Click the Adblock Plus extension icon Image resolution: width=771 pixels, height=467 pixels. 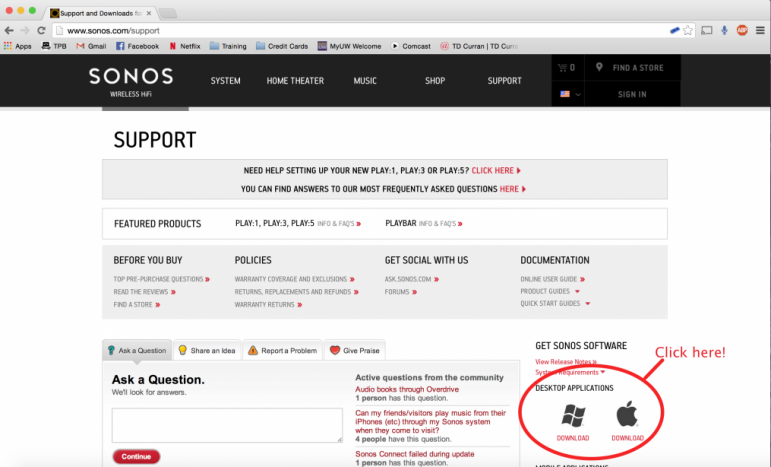[x=742, y=30]
